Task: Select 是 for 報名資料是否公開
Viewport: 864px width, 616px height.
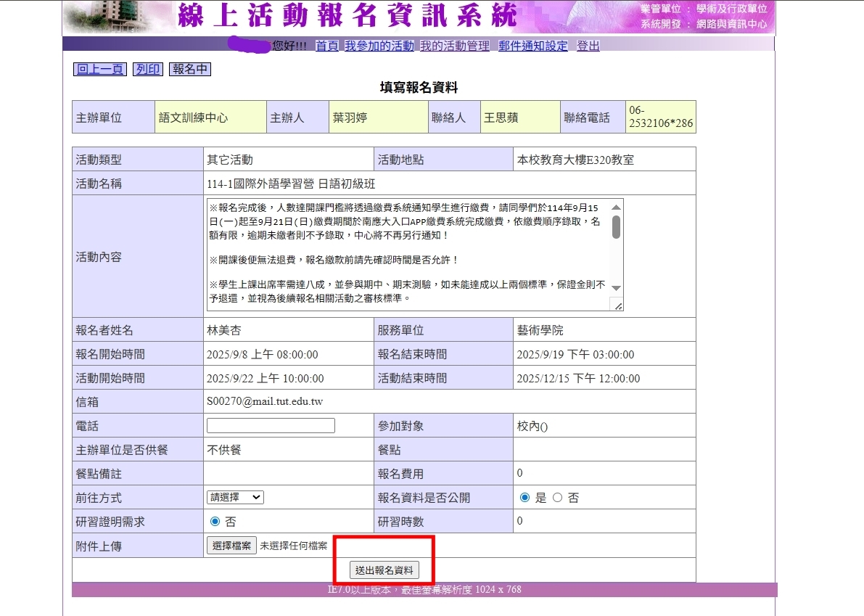Action: (x=525, y=498)
